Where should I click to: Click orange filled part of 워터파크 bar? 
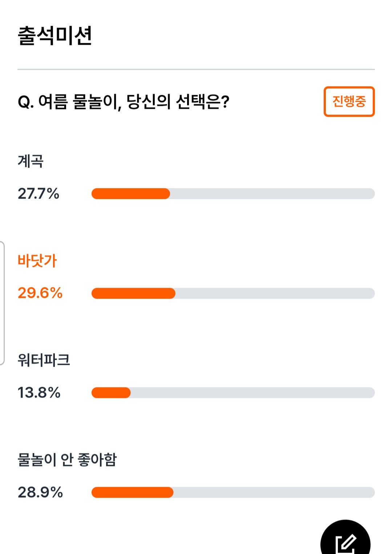pyautogui.click(x=111, y=393)
